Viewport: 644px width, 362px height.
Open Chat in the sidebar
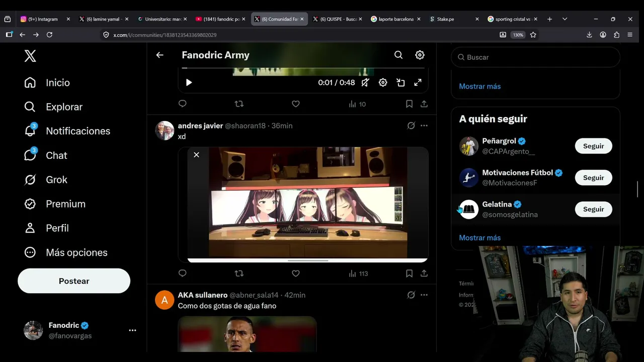46,155
